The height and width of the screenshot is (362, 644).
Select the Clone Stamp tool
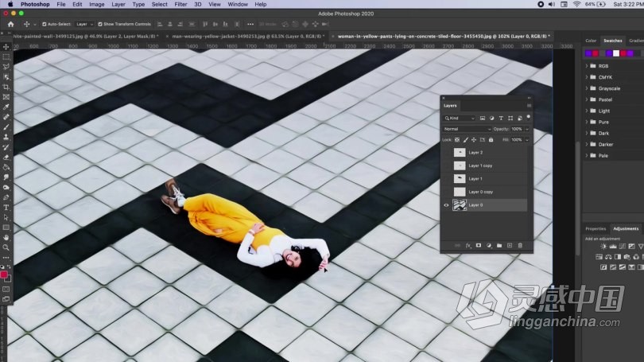[x=6, y=137]
